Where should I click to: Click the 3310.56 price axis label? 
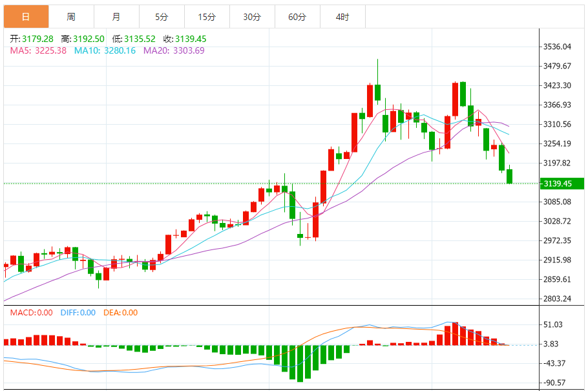tap(557, 124)
